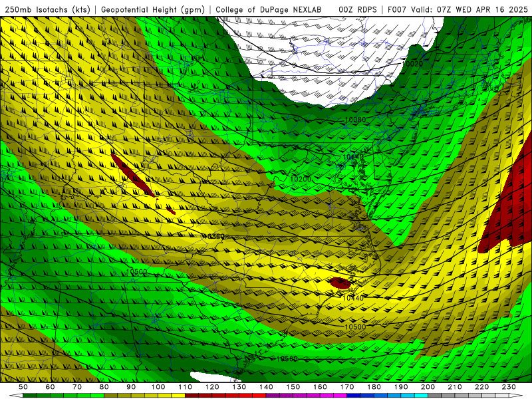Click the 220 kt color bar label

pyautogui.click(x=481, y=387)
